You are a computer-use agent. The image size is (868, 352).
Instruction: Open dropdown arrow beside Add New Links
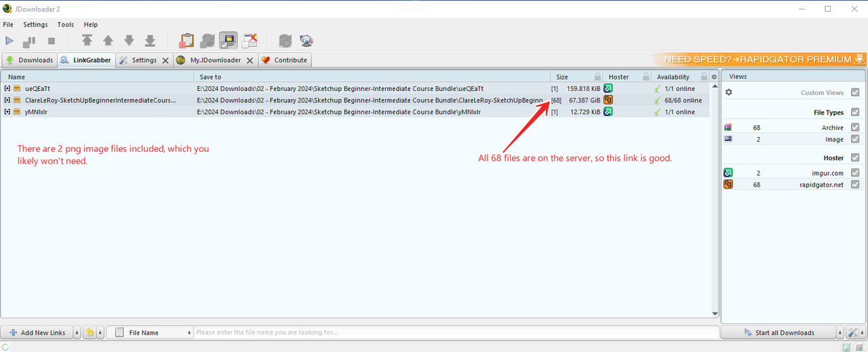click(77, 332)
